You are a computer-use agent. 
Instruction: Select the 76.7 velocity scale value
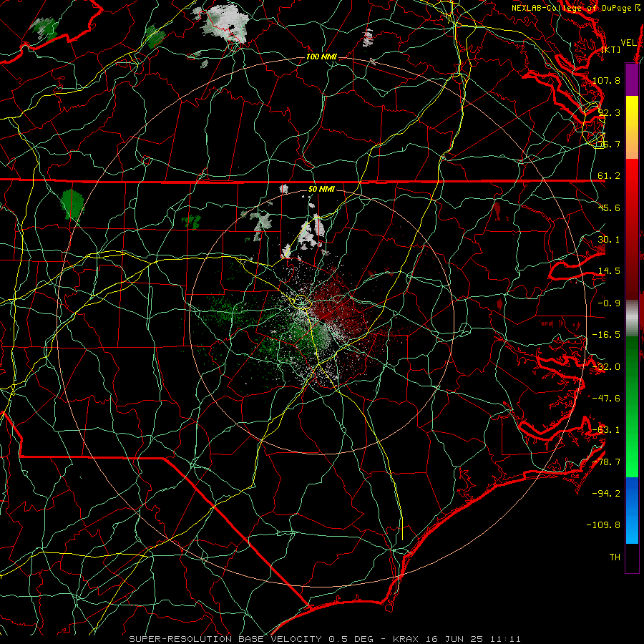609,144
